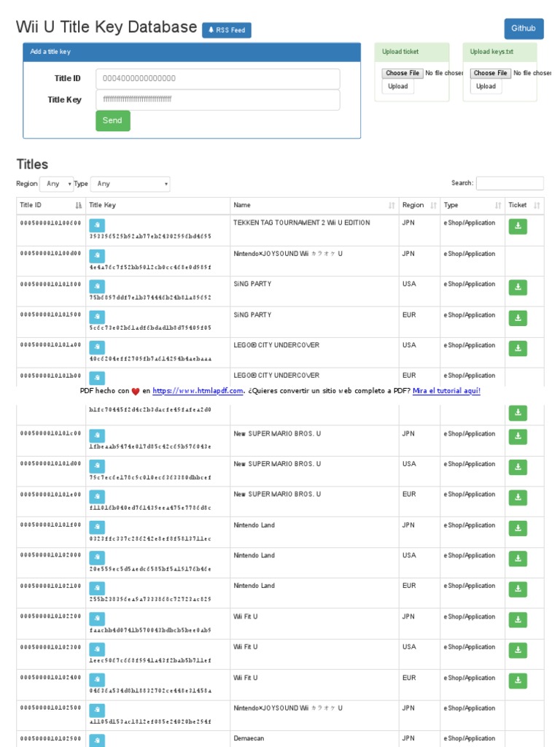This screenshot has height=747, width=560.
Task: Sort table by Ticket column
Action: click(x=524, y=205)
